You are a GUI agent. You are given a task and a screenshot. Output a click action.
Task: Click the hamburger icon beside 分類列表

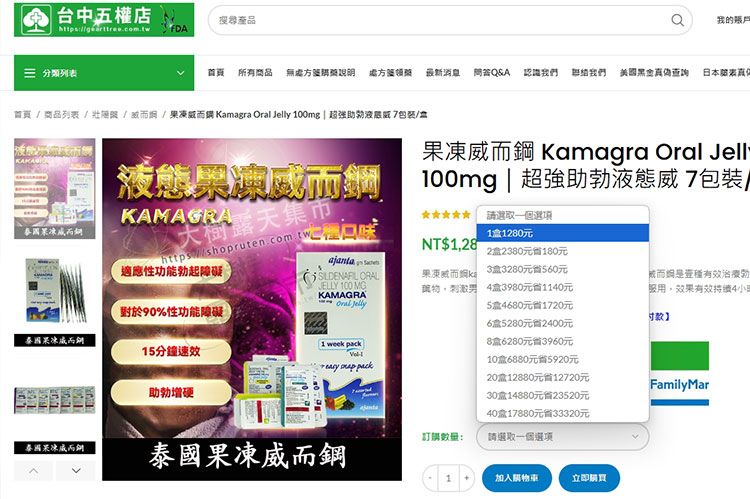pos(29,73)
